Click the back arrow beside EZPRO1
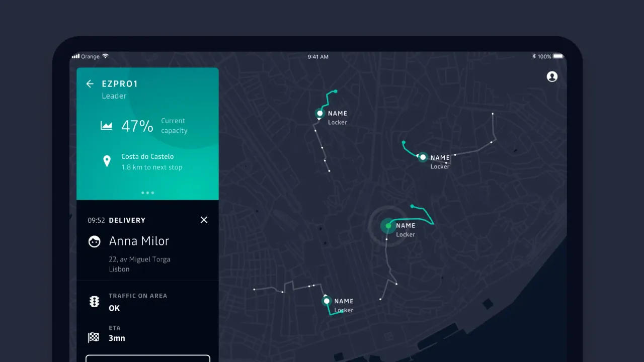This screenshot has height=362, width=644. coord(90,84)
